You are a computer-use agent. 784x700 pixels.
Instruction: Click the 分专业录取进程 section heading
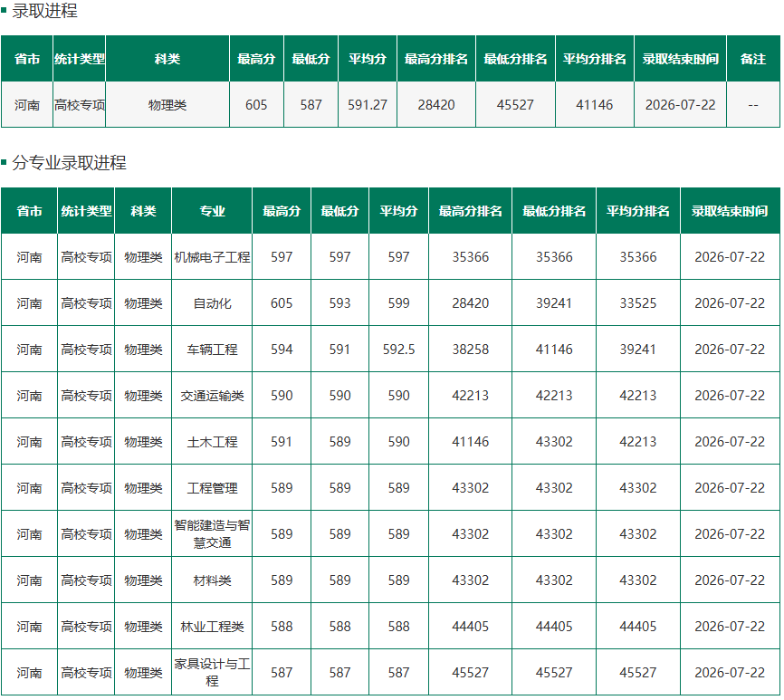click(x=69, y=162)
